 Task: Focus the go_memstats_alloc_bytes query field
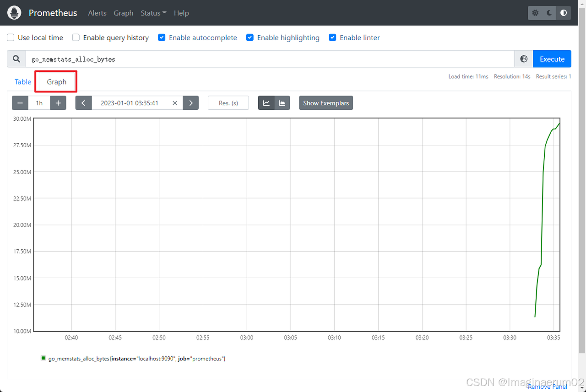(x=270, y=59)
